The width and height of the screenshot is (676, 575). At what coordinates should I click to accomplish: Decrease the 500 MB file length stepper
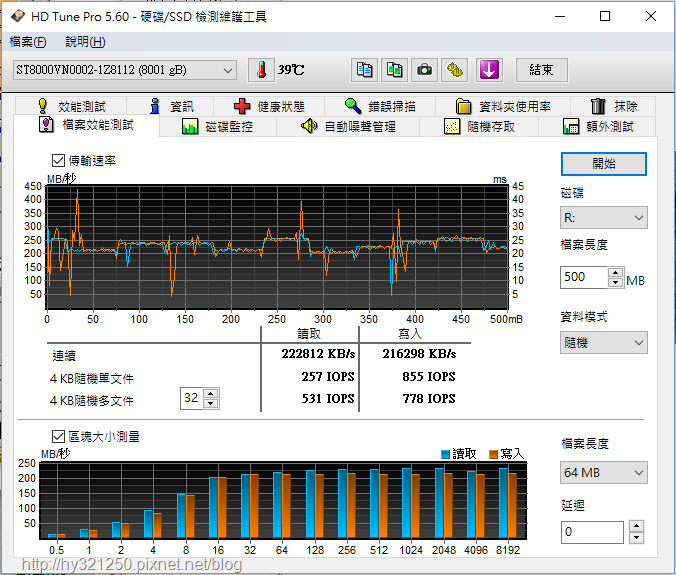616,283
